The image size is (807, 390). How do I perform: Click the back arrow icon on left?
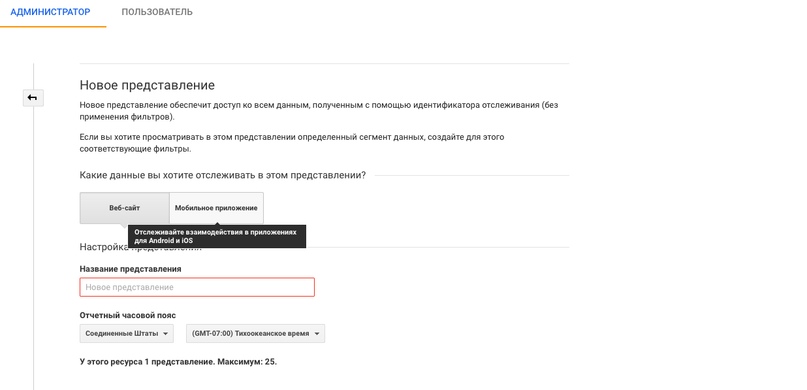point(33,98)
